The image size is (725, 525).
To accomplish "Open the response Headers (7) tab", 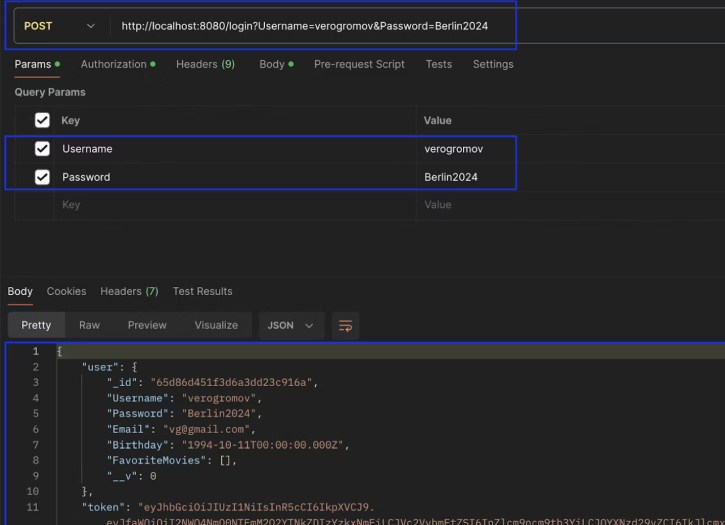I will point(129,291).
